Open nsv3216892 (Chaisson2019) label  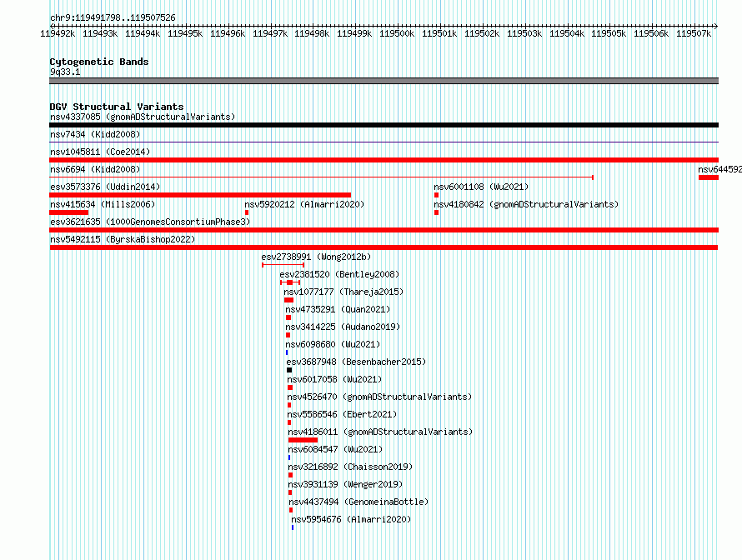pos(350,467)
